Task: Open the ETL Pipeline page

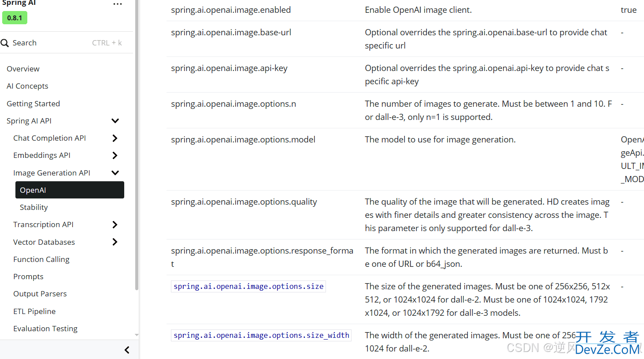Action: click(x=34, y=311)
